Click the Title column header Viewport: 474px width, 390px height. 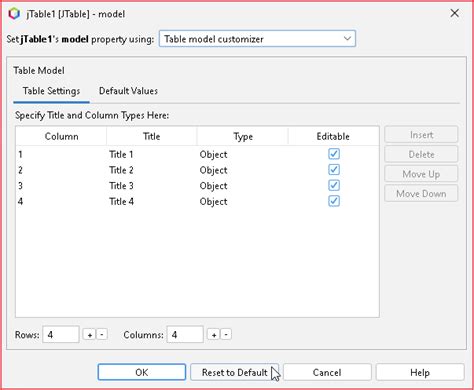pos(152,136)
